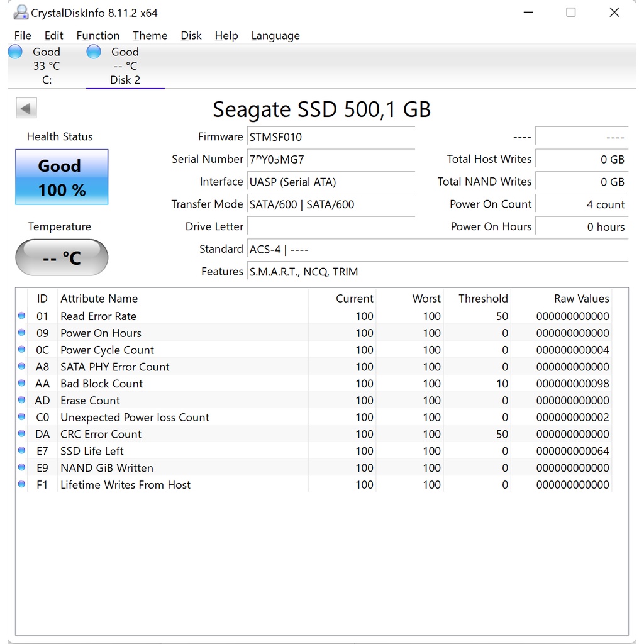Click the empty Drive Letter field
The width and height of the screenshot is (644, 644).
point(331,226)
